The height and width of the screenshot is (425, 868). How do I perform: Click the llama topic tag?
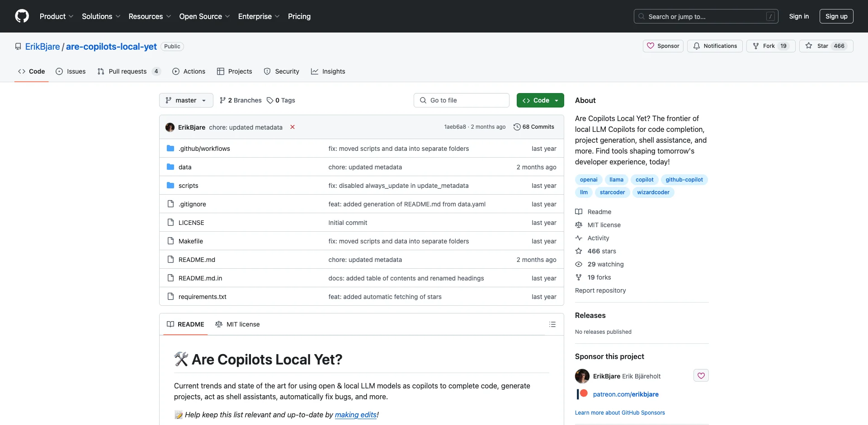pos(616,180)
